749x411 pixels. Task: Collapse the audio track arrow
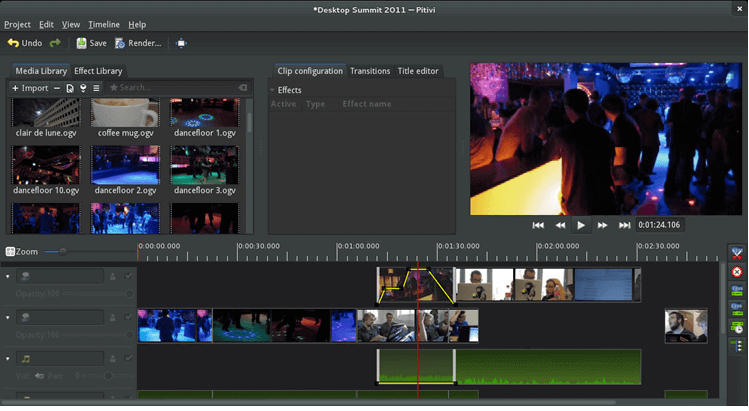(x=8, y=358)
